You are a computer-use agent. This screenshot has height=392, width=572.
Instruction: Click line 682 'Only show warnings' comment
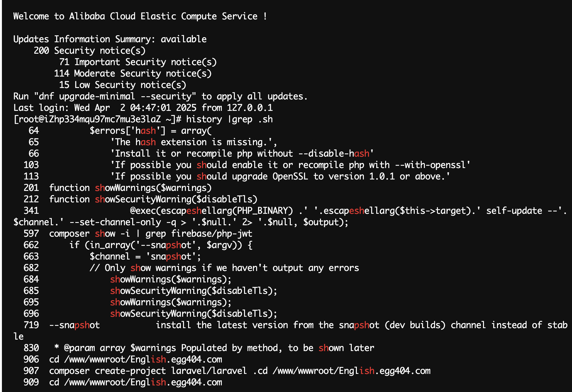pos(224,268)
